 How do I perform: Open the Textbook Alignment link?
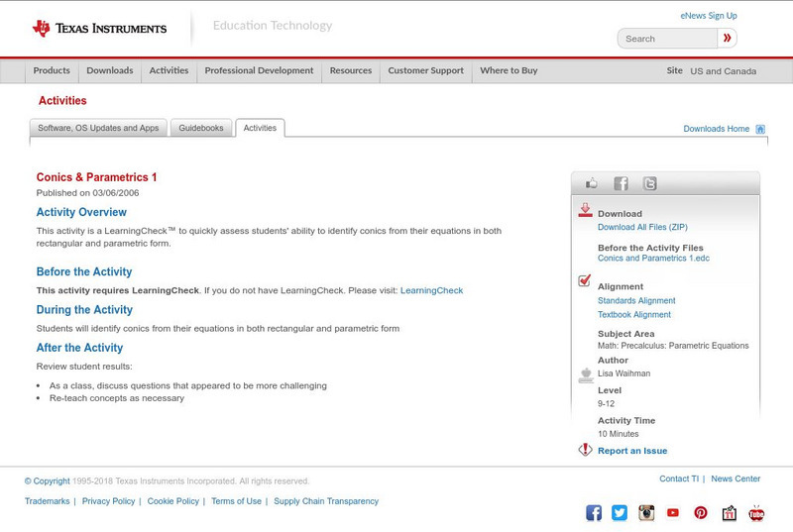[634, 315]
